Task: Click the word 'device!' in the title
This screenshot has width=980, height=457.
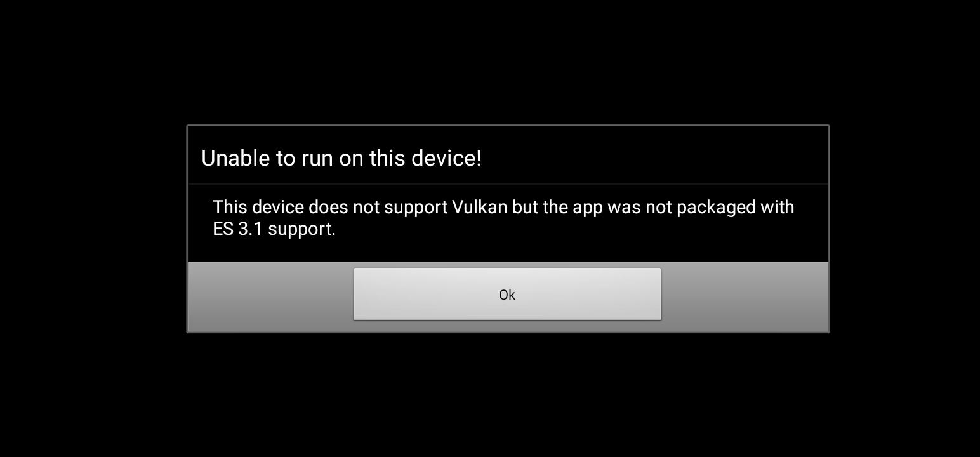Action: [x=446, y=158]
